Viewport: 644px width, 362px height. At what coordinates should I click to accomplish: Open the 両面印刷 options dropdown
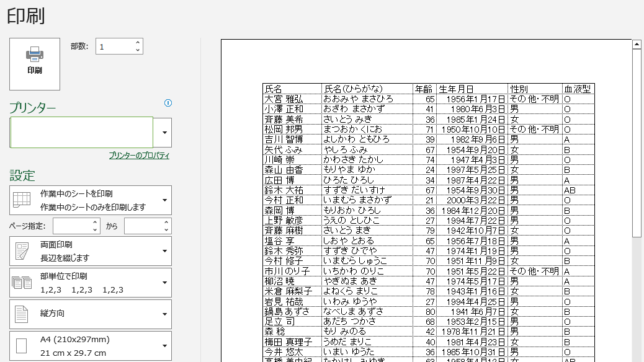coord(164,251)
